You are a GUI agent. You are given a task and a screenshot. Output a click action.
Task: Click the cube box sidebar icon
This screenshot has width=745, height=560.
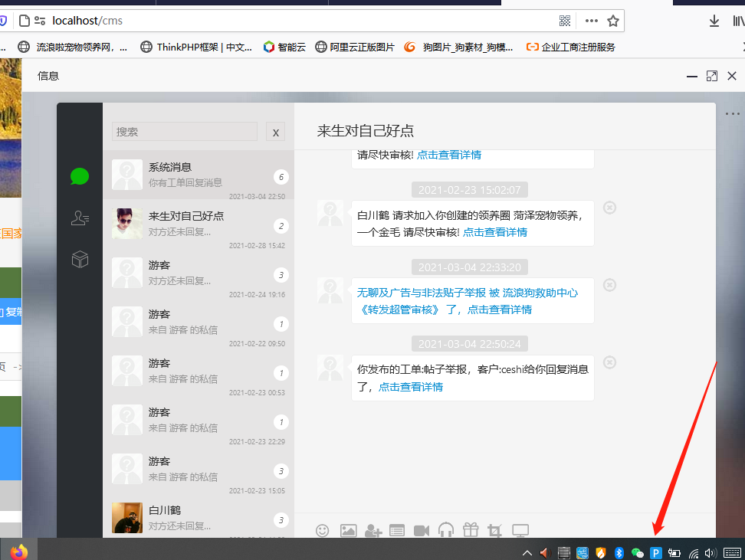(x=80, y=260)
